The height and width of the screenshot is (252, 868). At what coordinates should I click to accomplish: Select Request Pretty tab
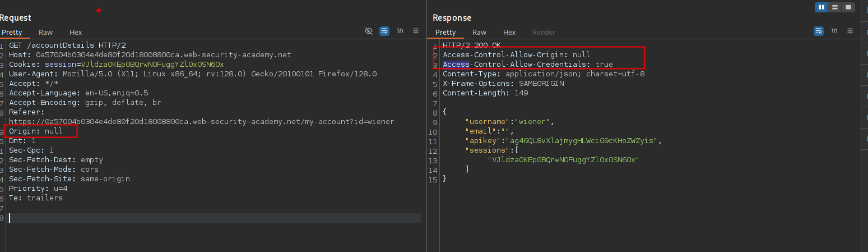[12, 33]
